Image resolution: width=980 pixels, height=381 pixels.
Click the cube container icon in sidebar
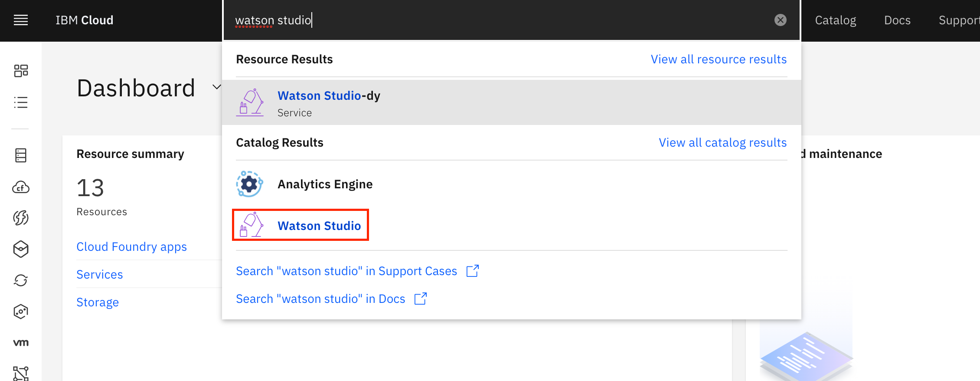pos(21,249)
